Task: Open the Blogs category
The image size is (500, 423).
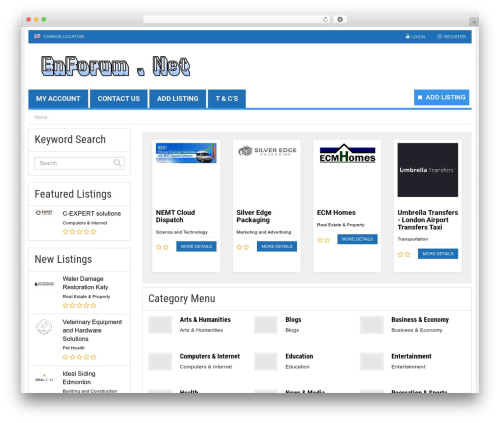Action: tap(293, 320)
